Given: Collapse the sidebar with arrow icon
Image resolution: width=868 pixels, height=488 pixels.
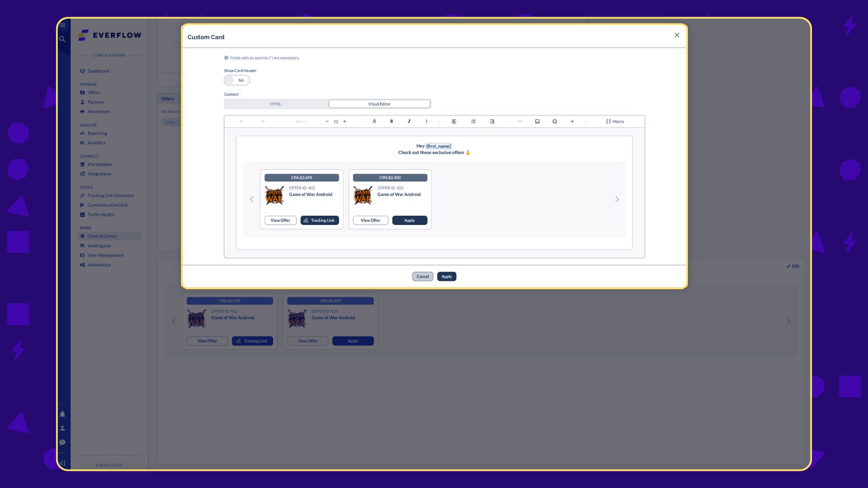Looking at the screenshot, I should 62,463.
